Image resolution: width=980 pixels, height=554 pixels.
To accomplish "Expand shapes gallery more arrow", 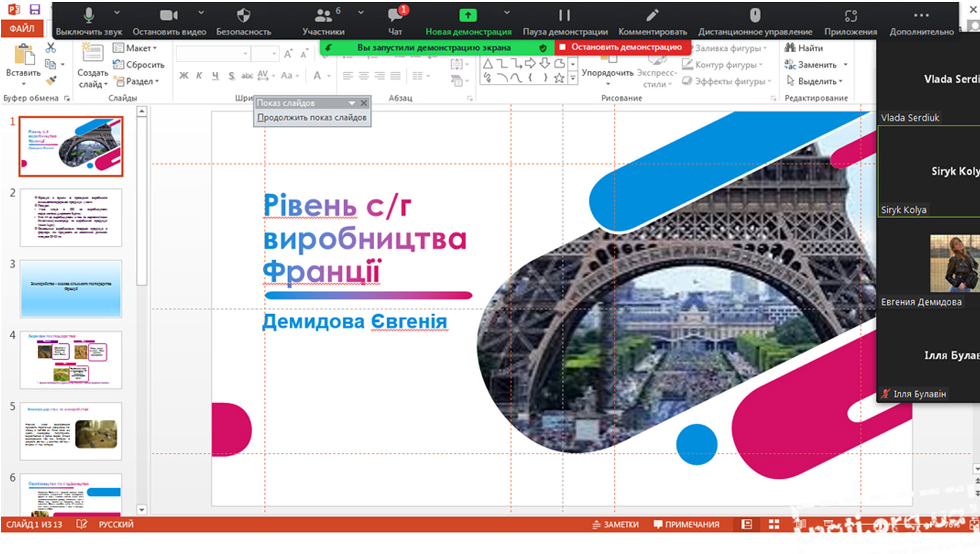I will tap(573, 77).
